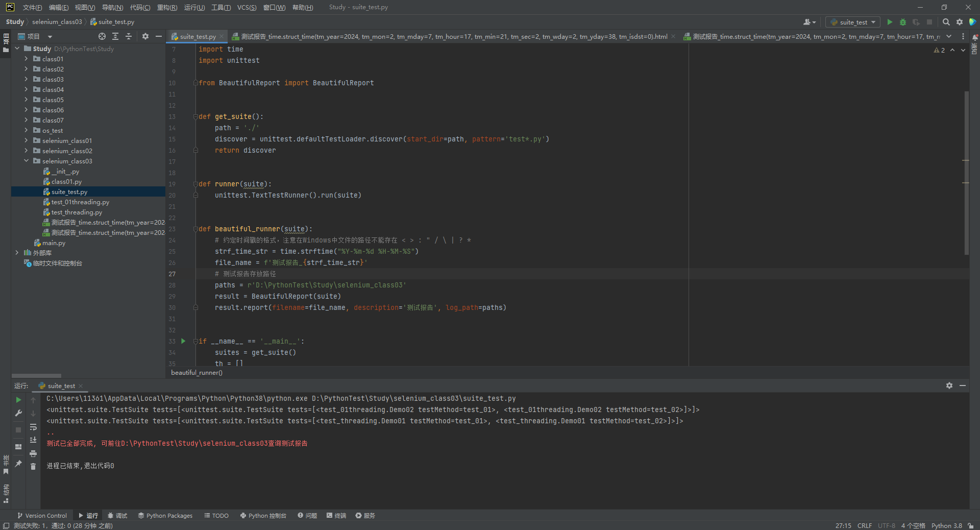Close the suite_test.py editor tab
The image size is (980, 530).
(222, 37)
